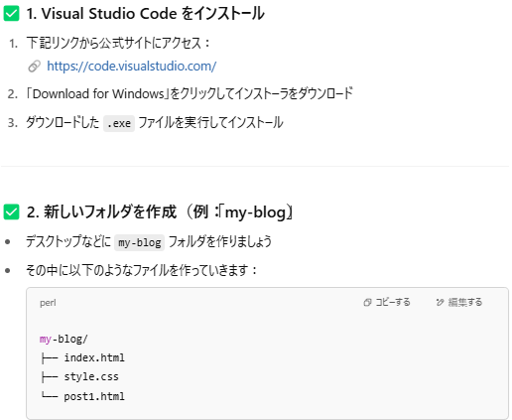This screenshot has width=512, height=420.
Task: Click the 'その中に以下のようなファイル' bullet text
Action: 142,270
